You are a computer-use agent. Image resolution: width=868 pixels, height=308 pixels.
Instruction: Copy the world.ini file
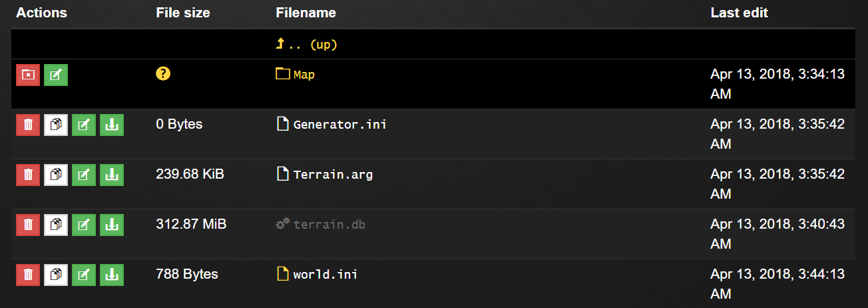[x=56, y=275]
